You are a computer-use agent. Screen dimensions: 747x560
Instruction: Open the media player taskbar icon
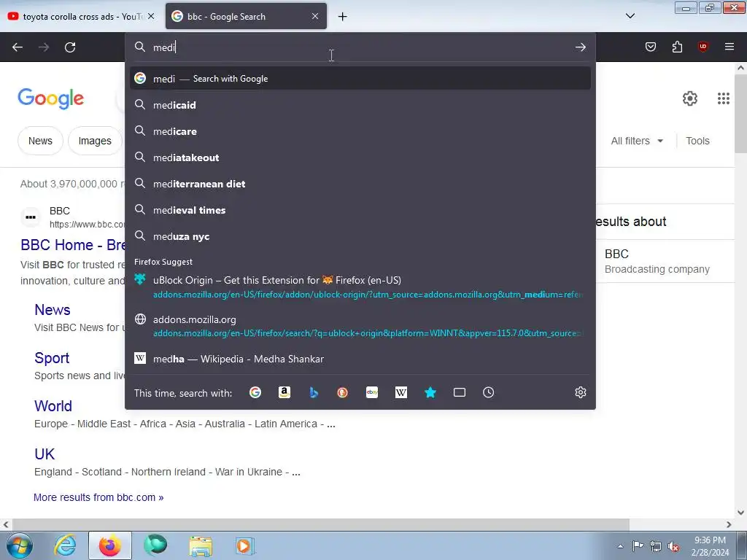coord(245,545)
